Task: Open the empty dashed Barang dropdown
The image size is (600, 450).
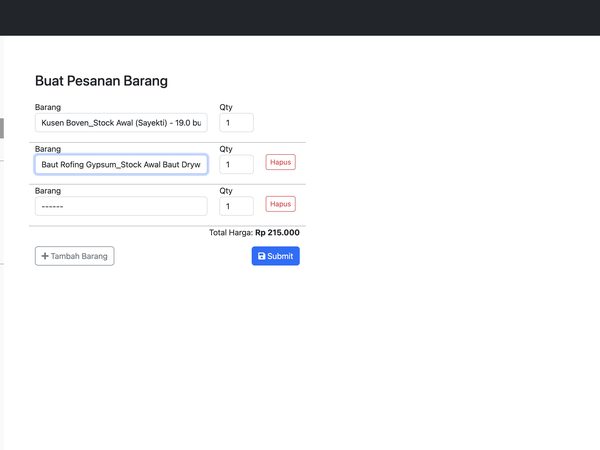Action: [x=121, y=206]
